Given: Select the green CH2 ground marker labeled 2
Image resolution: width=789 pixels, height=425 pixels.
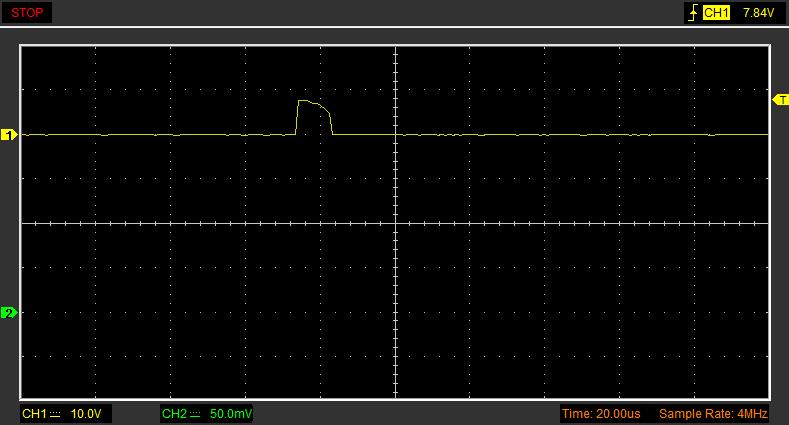Looking at the screenshot, I should coord(9,313).
